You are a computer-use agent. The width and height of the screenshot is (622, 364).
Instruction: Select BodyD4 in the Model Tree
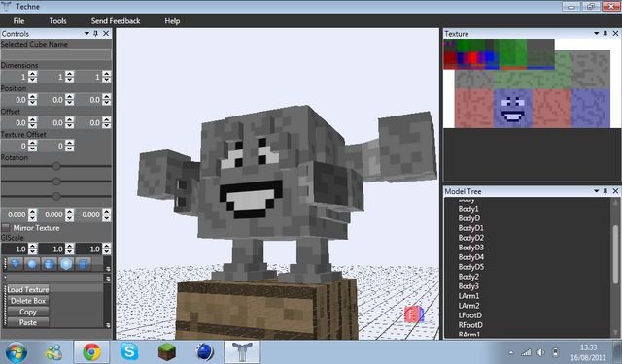[470, 257]
